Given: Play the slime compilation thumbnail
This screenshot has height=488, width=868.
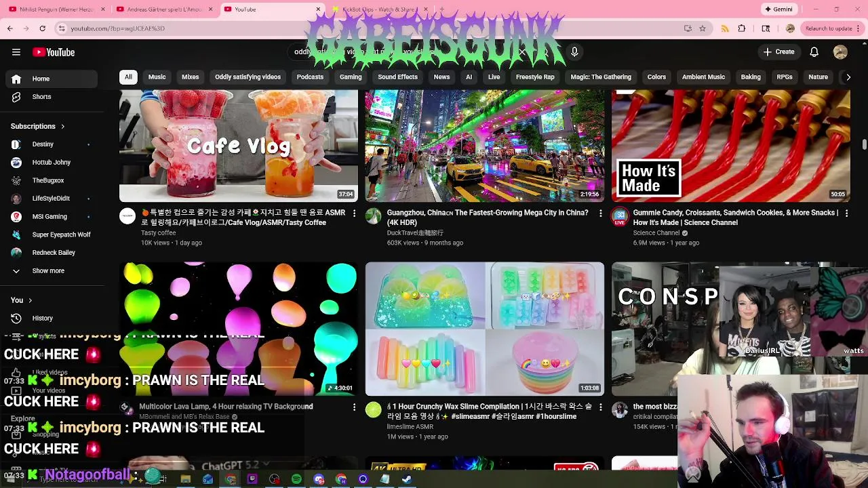Looking at the screenshot, I should [x=485, y=329].
